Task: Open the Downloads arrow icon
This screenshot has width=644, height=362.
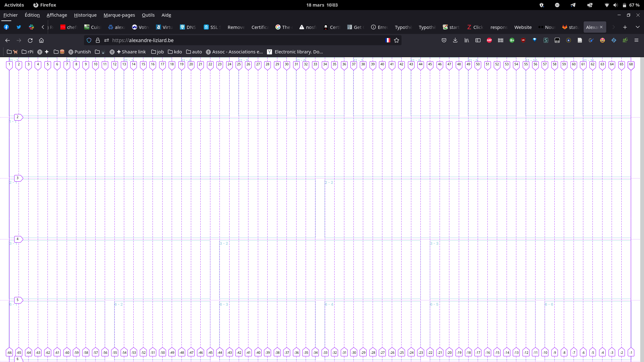Action: (x=455, y=40)
